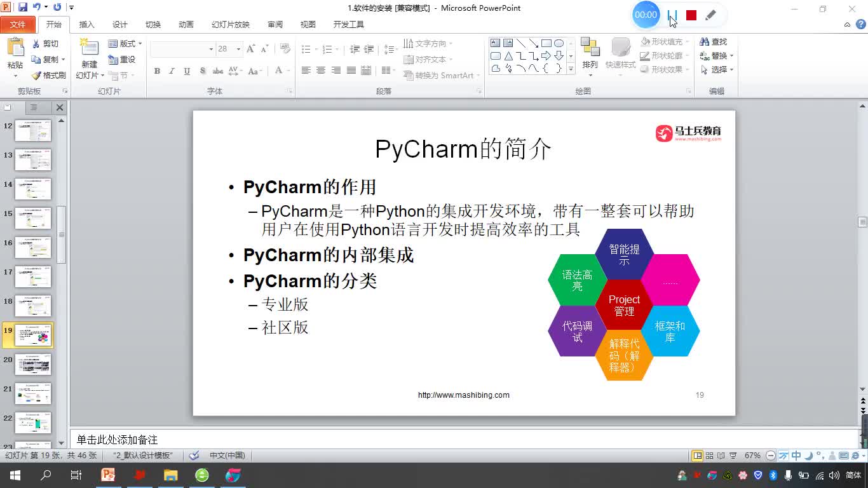This screenshot has width=868, height=488.
Task: Switch to the Design (设计) tab
Action: pyautogui.click(x=119, y=25)
